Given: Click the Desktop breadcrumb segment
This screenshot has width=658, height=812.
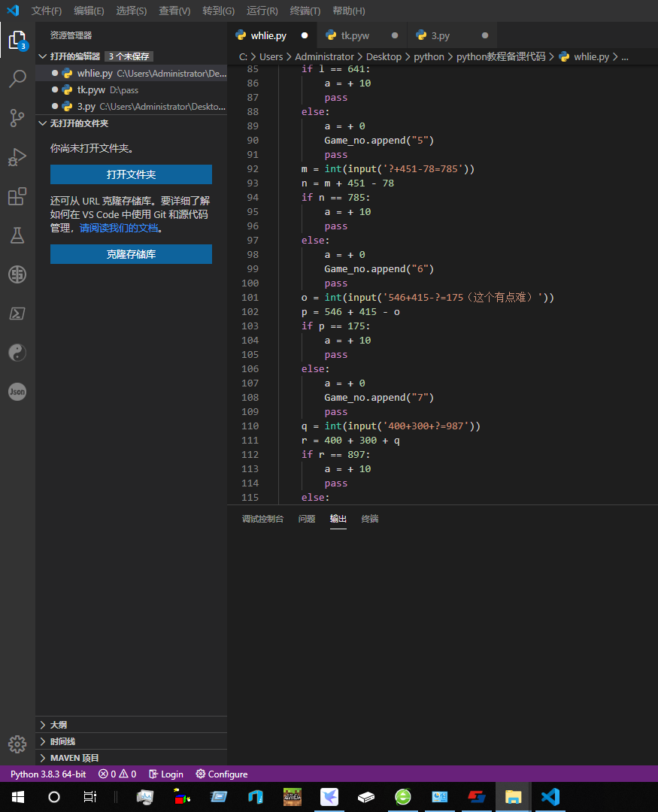Looking at the screenshot, I should click(384, 56).
